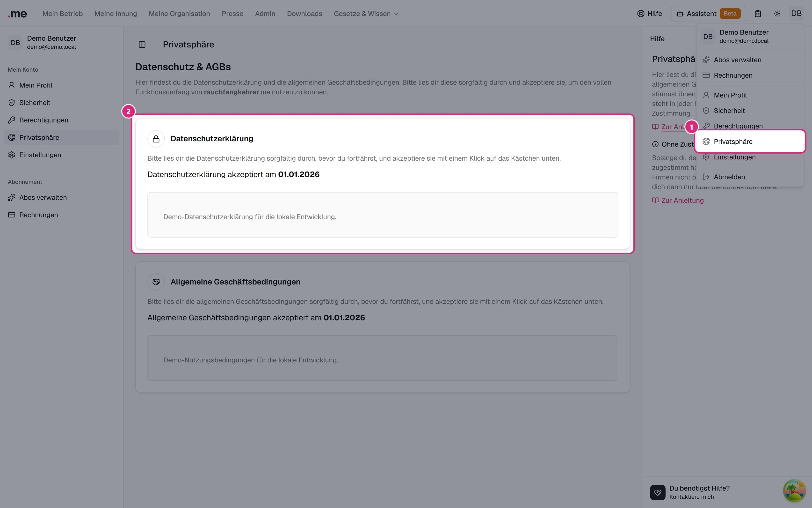Click the handshake icon beside Allgemeine Geschäftsbedingungen
The width and height of the screenshot is (812, 508).
[x=156, y=282]
